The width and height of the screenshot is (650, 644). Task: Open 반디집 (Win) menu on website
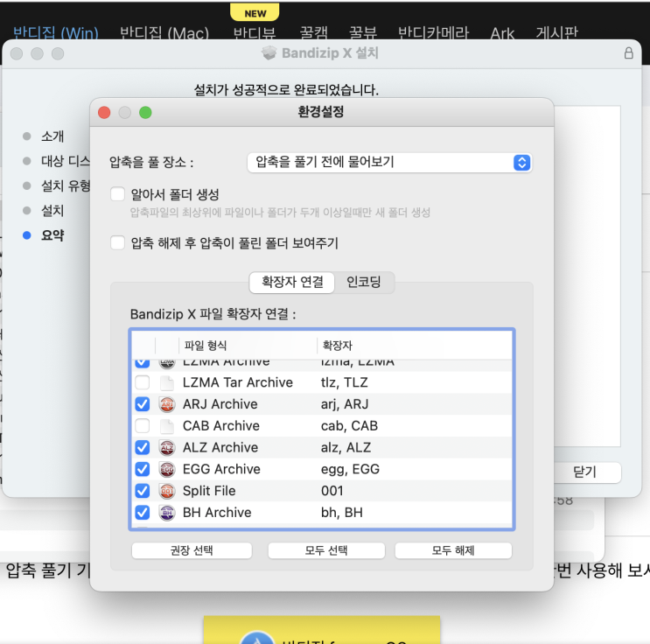click(55, 32)
